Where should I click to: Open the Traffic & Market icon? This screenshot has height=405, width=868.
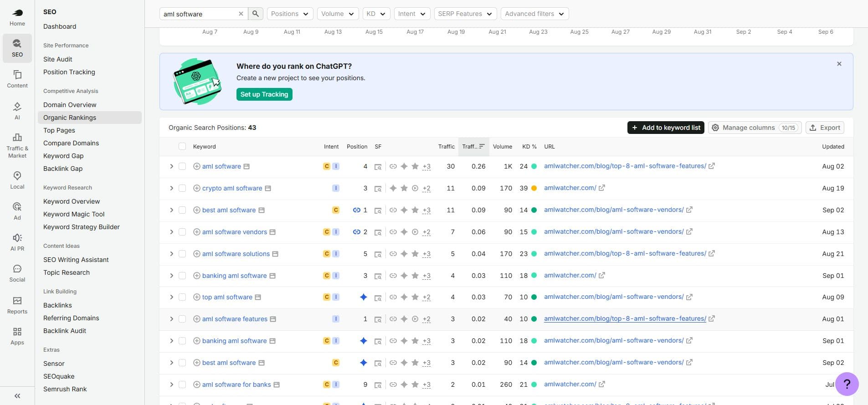tap(17, 145)
